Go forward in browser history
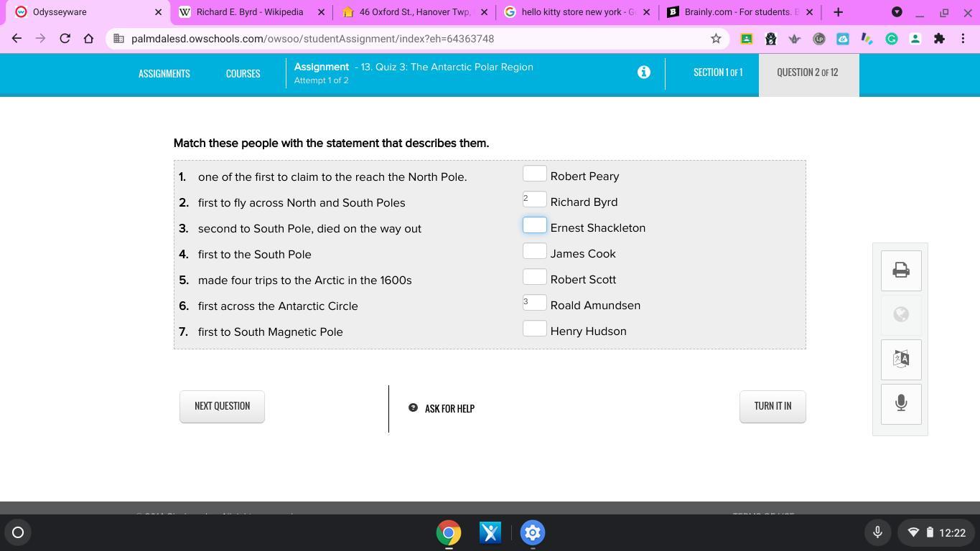Image resolution: width=980 pixels, height=551 pixels. click(40, 39)
